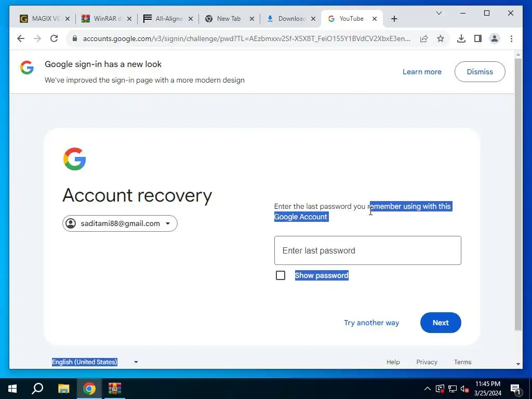Open the Help link
This screenshot has width=532, height=399.
coord(393,362)
